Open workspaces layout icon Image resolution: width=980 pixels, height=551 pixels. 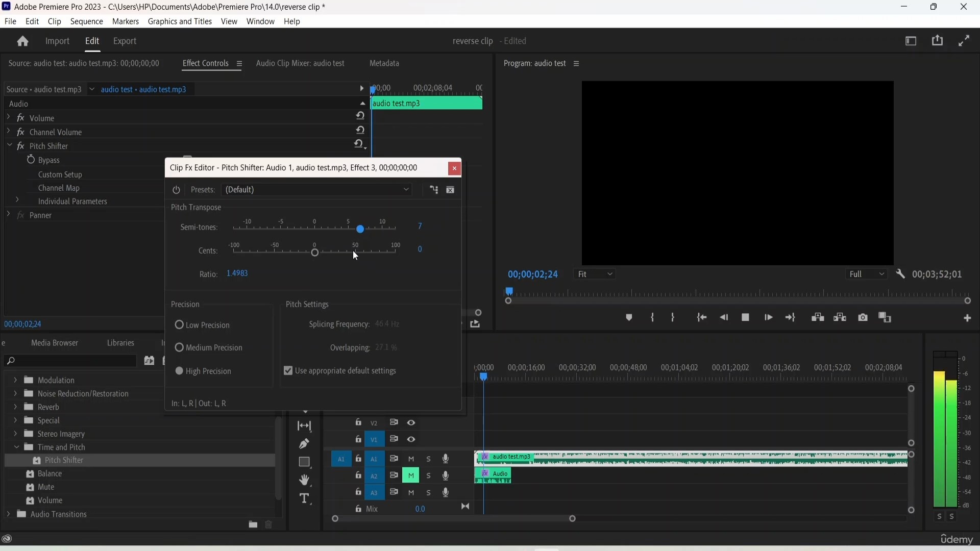coord(912,41)
